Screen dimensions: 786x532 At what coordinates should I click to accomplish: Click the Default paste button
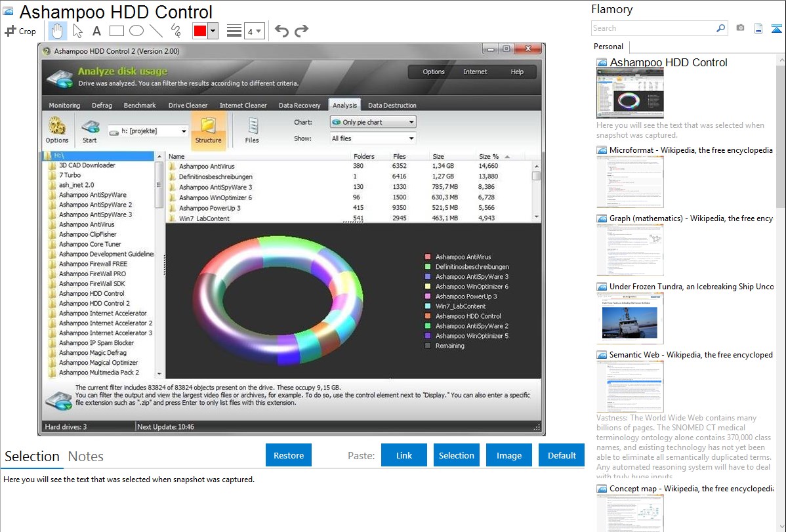coord(562,455)
